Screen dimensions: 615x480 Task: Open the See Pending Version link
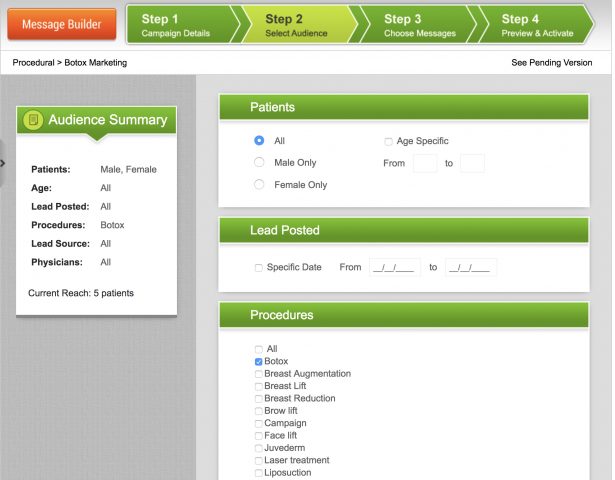pos(551,63)
